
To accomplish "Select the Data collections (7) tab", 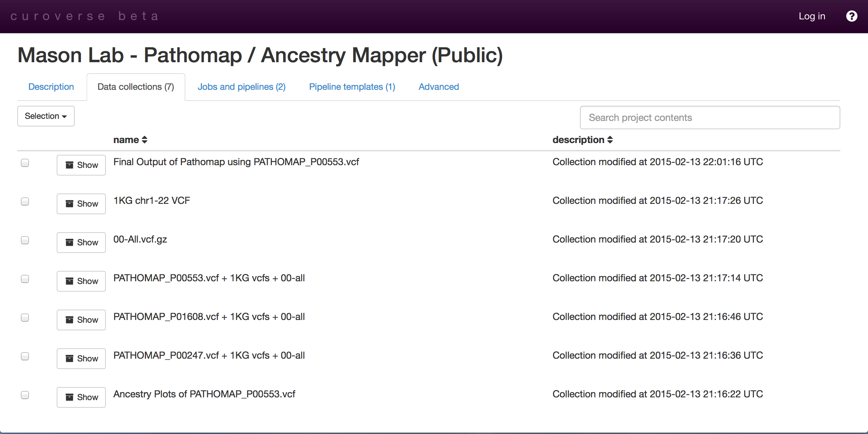I will tap(136, 87).
